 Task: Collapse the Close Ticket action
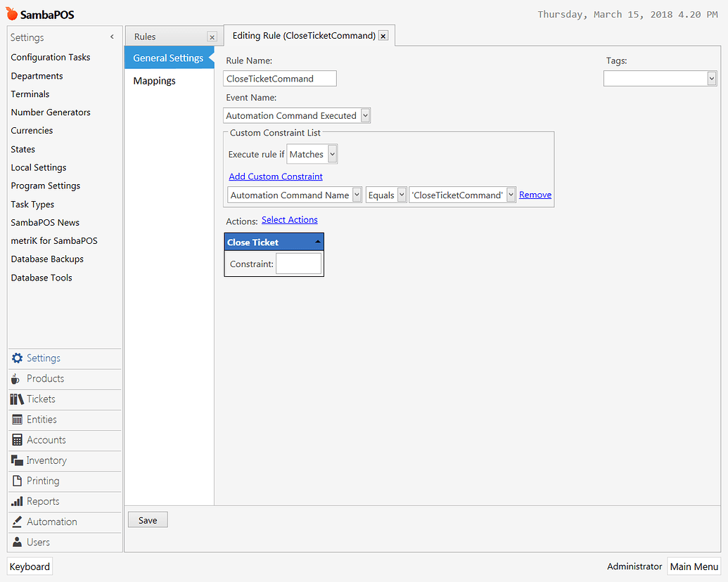318,241
